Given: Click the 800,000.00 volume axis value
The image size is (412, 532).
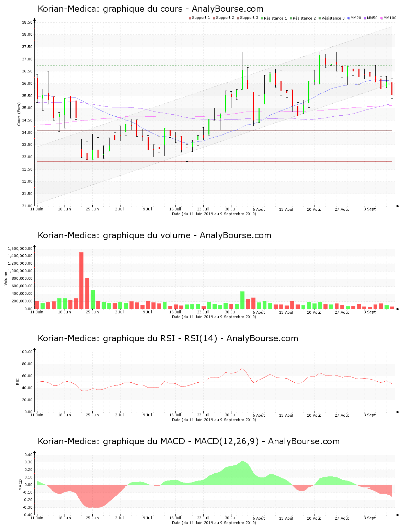Looking at the screenshot, I should coord(22,279).
